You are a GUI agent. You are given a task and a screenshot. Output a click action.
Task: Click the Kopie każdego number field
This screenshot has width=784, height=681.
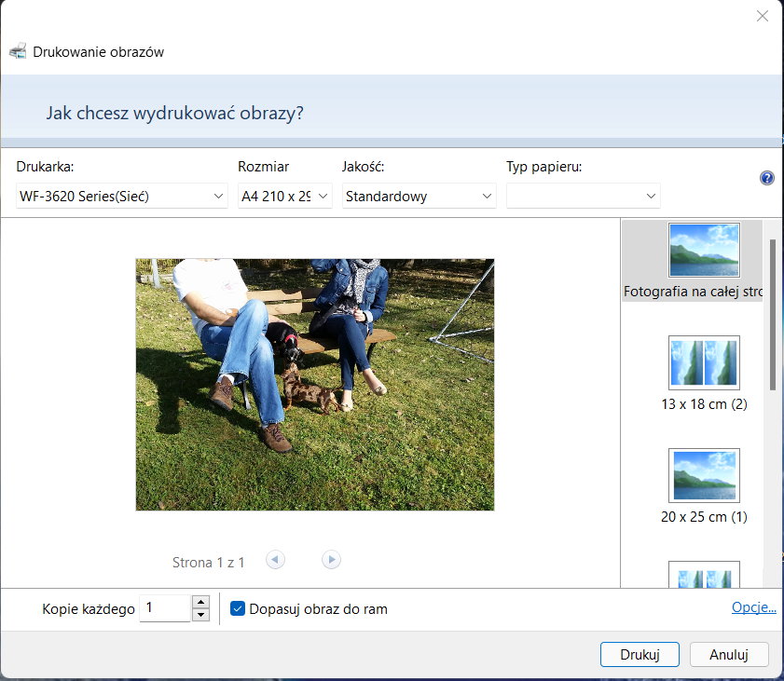click(x=165, y=609)
